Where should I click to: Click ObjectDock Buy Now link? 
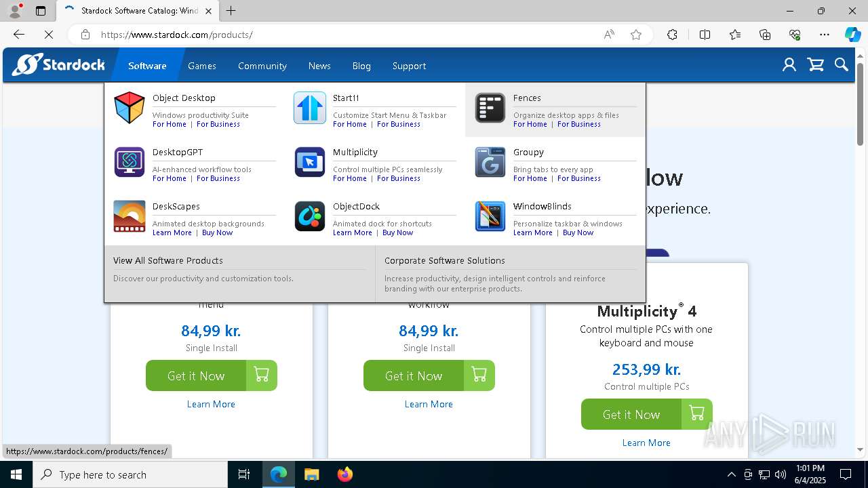pos(397,232)
